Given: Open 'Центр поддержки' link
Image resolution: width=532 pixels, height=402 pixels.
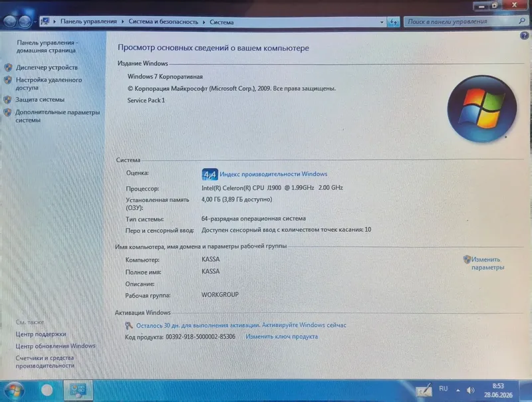Looking at the screenshot, I should click(41, 334).
